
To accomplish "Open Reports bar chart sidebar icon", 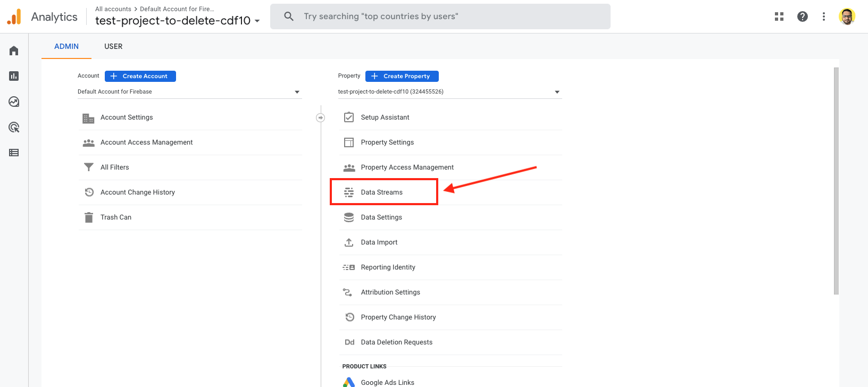I will 14,76.
